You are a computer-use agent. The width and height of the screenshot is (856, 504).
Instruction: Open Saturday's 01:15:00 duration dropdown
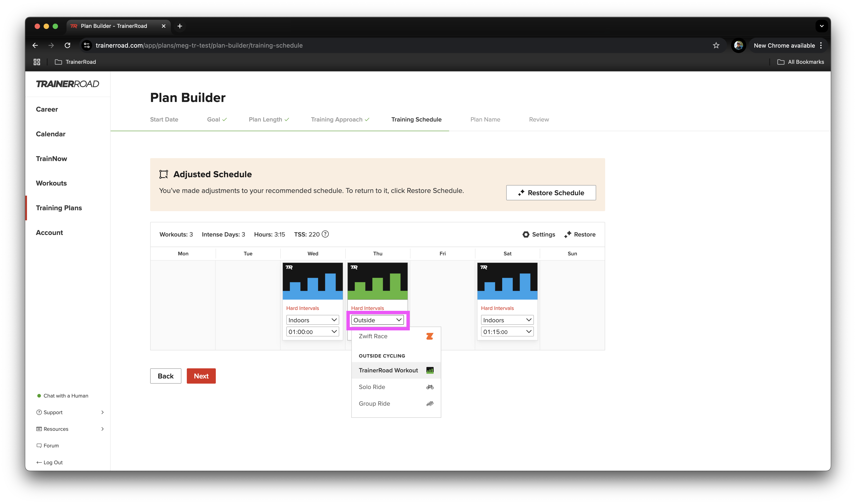point(507,332)
